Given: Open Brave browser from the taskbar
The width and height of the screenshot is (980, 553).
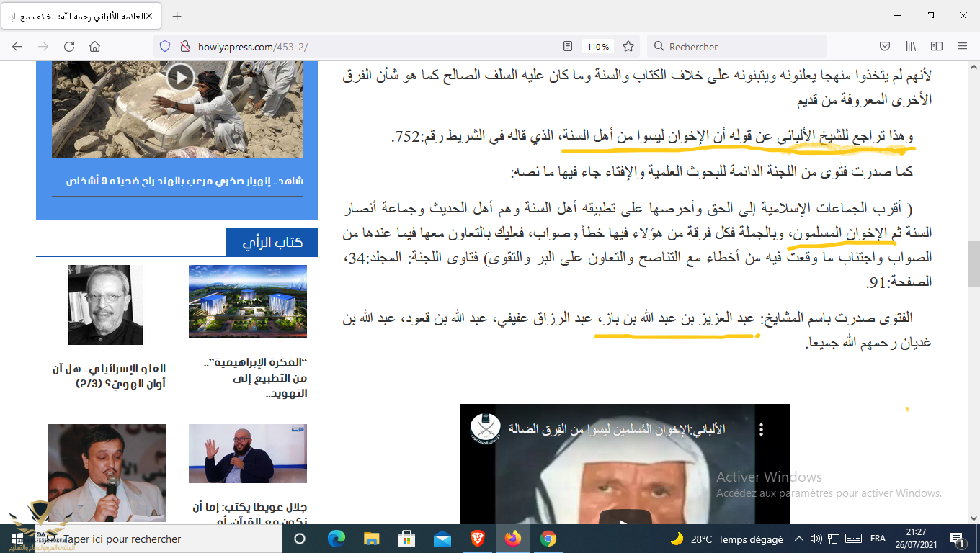Looking at the screenshot, I should (477, 539).
